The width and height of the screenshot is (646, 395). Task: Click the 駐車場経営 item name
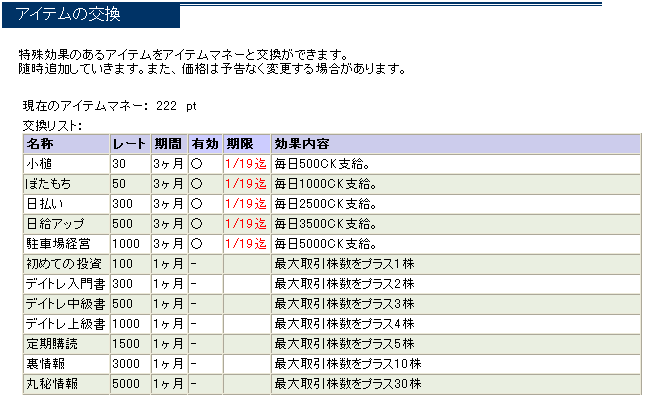click(58, 244)
